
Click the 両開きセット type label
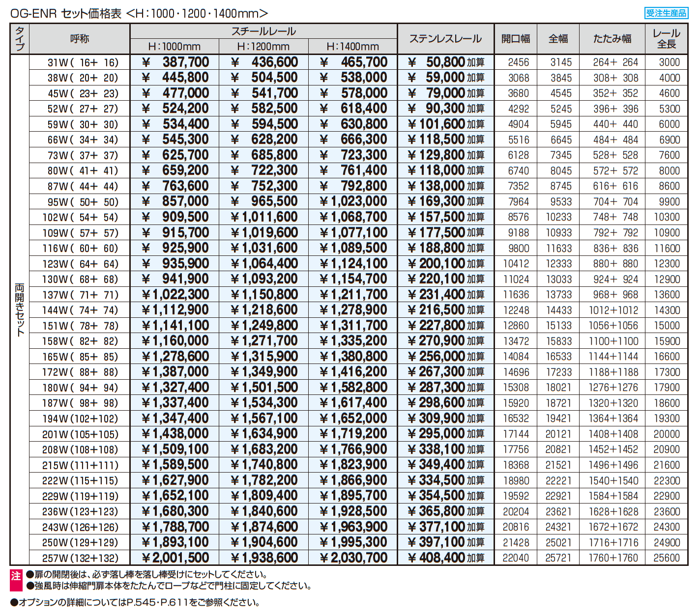[x=20, y=309]
